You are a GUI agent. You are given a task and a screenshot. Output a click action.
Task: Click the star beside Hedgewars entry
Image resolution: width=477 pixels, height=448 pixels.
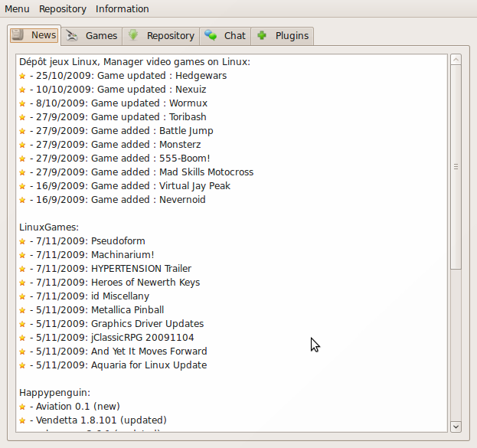[x=22, y=76]
